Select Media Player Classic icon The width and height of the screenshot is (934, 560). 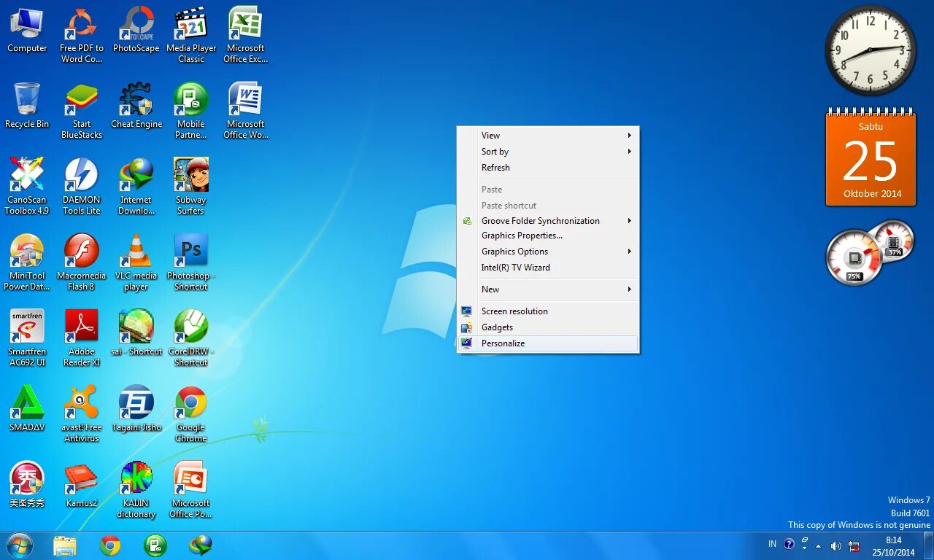click(191, 36)
